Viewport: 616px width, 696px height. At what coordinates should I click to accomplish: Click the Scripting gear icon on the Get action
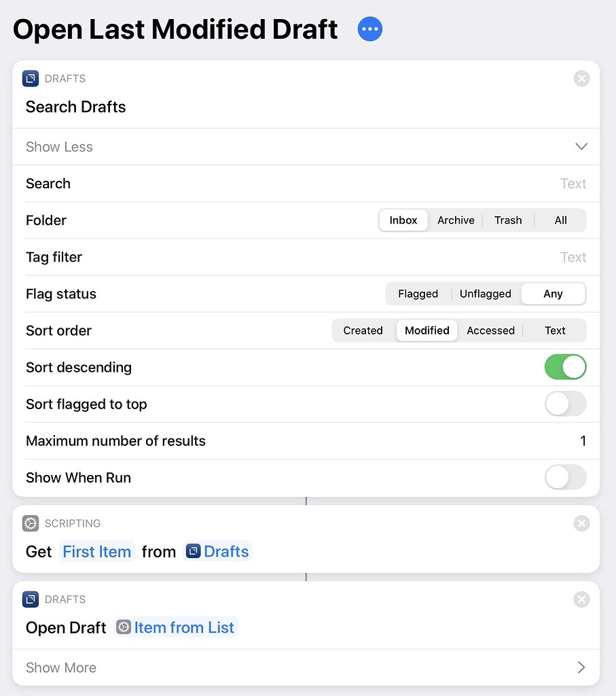[30, 523]
